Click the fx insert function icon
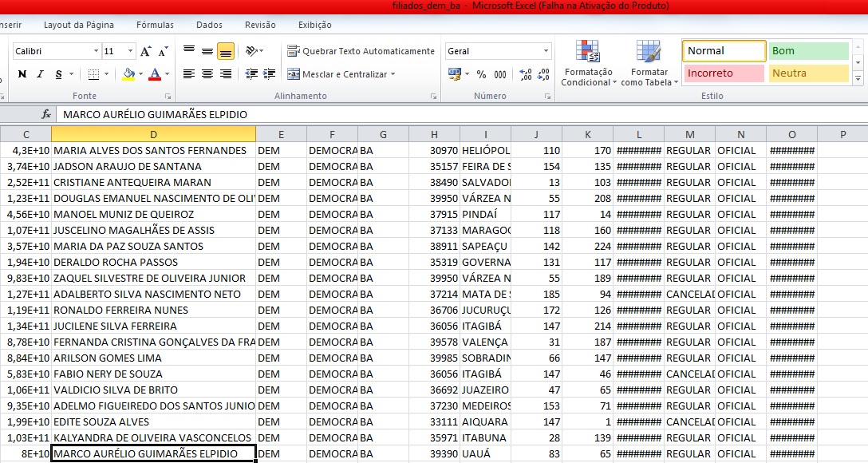Image resolution: width=868 pixels, height=463 pixels. tap(46, 114)
